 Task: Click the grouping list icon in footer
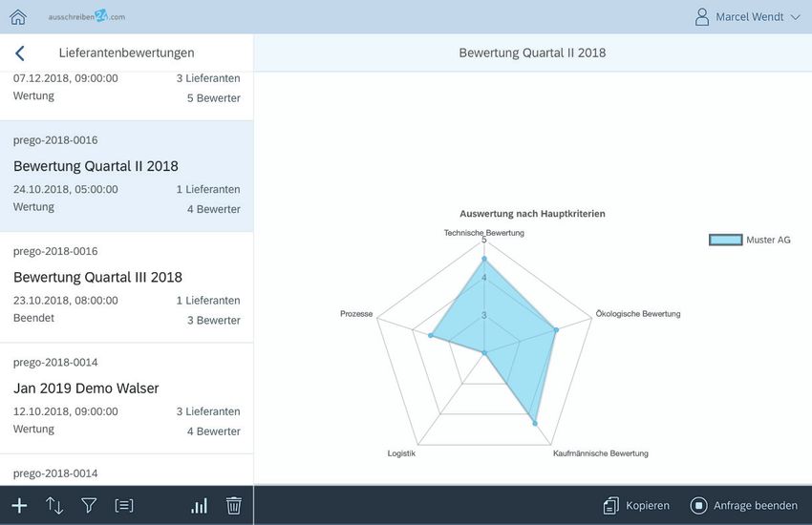(x=124, y=506)
